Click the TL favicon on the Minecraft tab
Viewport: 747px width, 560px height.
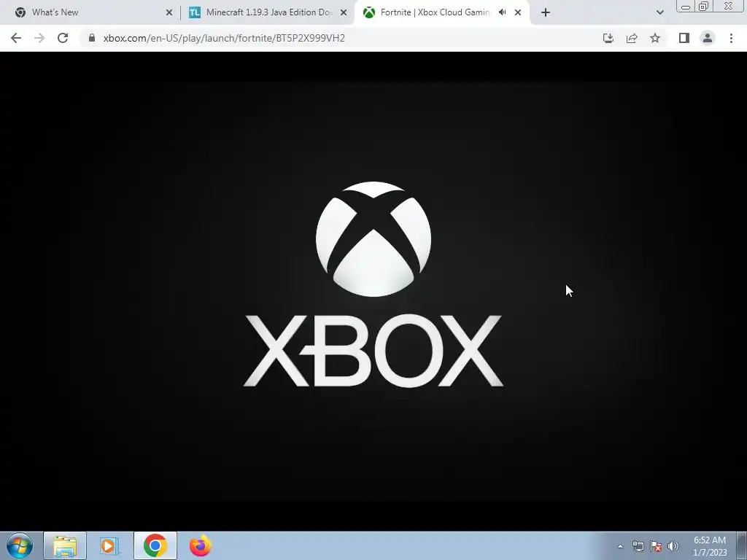(195, 12)
